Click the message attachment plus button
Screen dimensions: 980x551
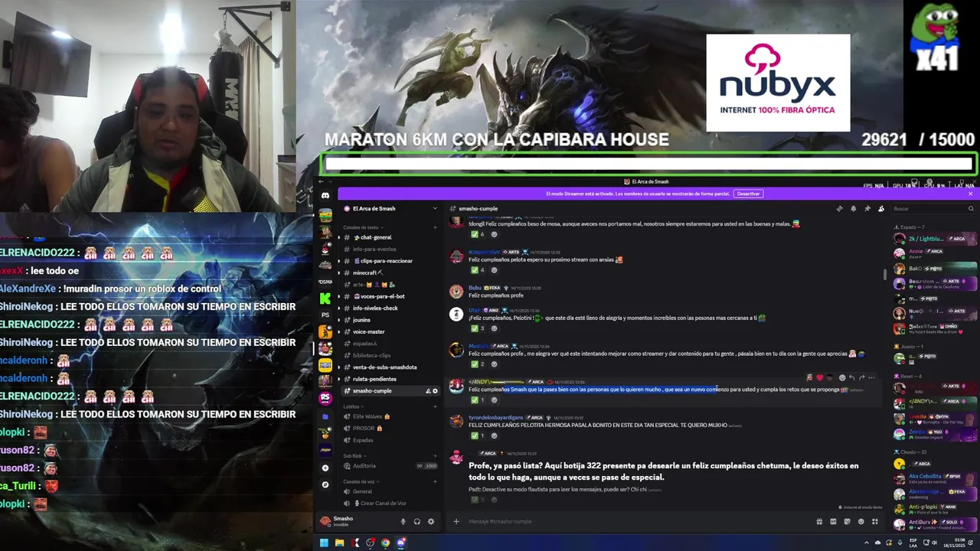pyautogui.click(x=456, y=521)
